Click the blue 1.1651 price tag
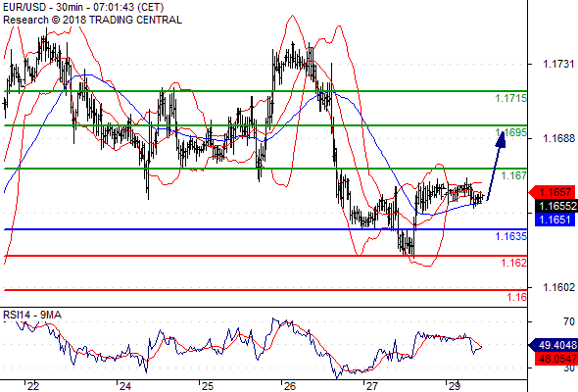Screen dimensions: 578x392 point(554,220)
